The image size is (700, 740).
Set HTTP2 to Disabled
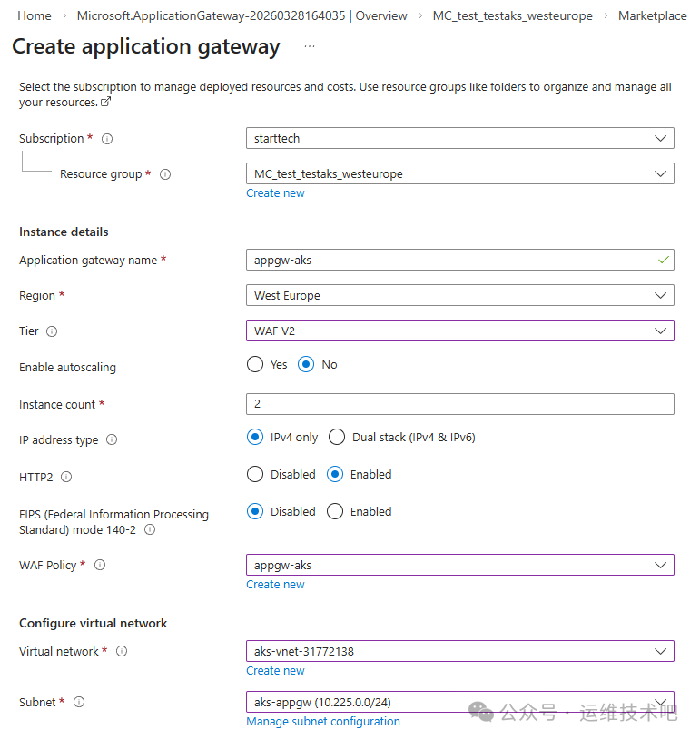255,475
